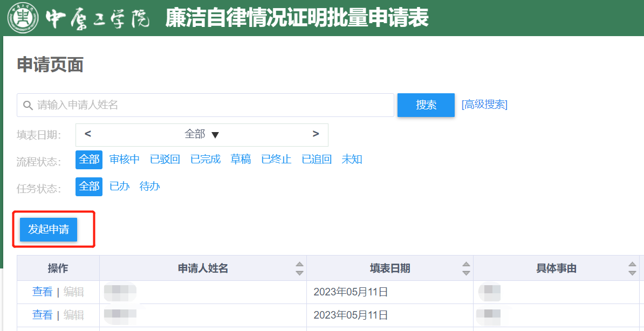Open the 全部 date dropdown

[202, 134]
